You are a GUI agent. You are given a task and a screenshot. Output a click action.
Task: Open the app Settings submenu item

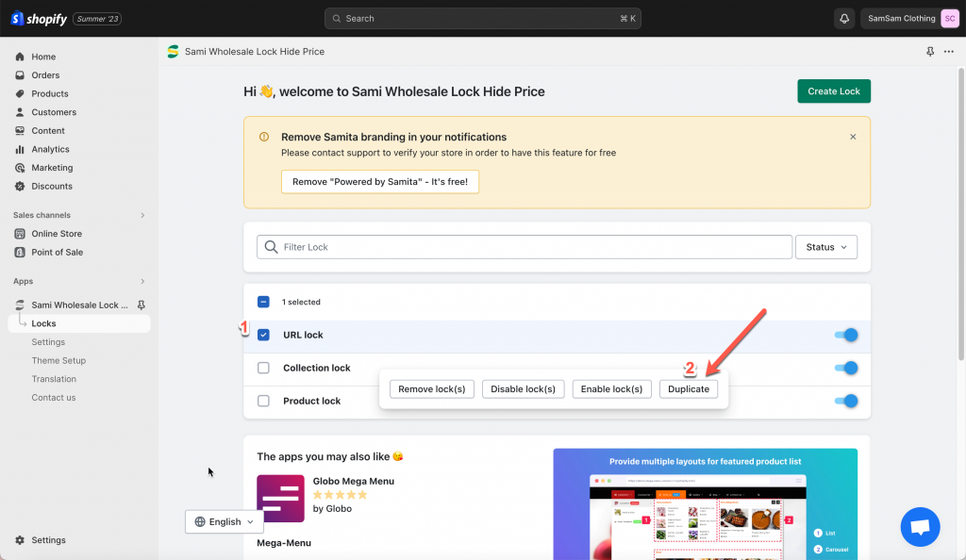coord(48,342)
